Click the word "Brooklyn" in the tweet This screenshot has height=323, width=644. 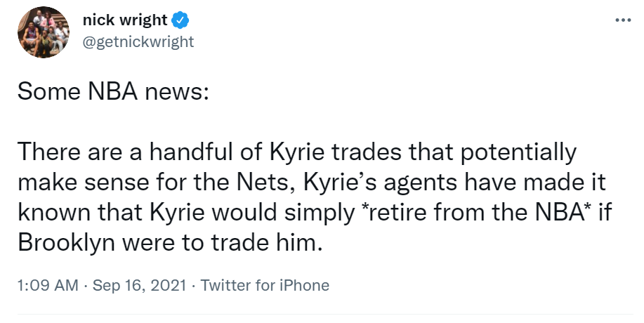66,244
